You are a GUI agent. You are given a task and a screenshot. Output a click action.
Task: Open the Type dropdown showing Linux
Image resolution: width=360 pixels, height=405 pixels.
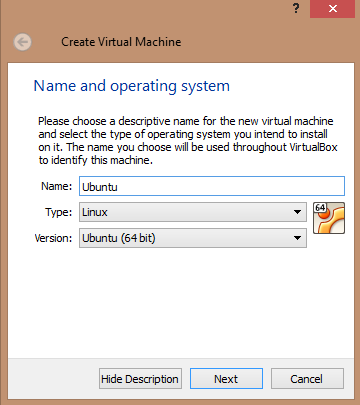pyautogui.click(x=193, y=212)
